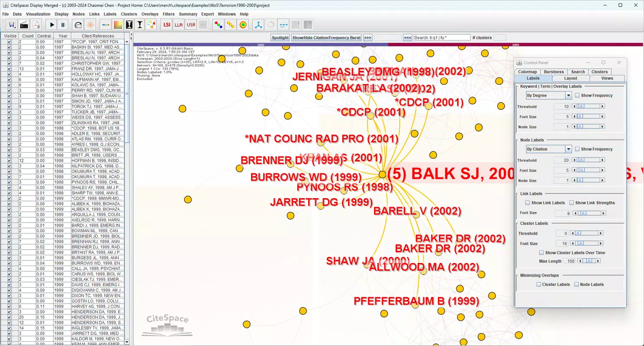The height and width of the screenshot is (346, 644).
Task: Open the By Degree dropdown
Action: click(549, 96)
